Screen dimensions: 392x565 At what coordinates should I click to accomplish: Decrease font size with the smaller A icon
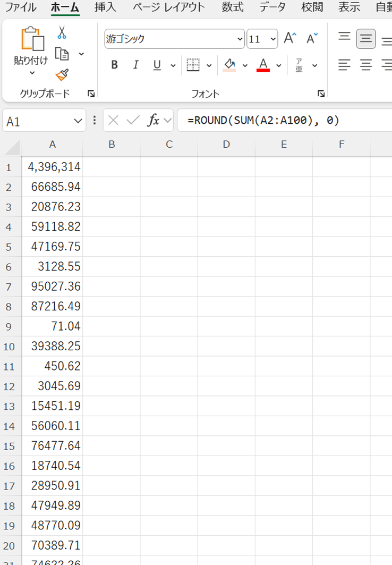click(312, 38)
